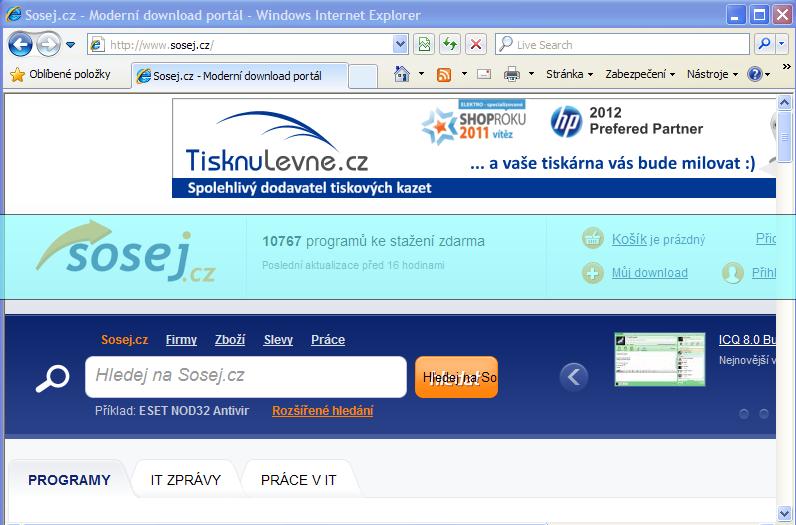The height and width of the screenshot is (525, 796).
Task: Click the page scrollbar up arrow
Action: [784, 103]
